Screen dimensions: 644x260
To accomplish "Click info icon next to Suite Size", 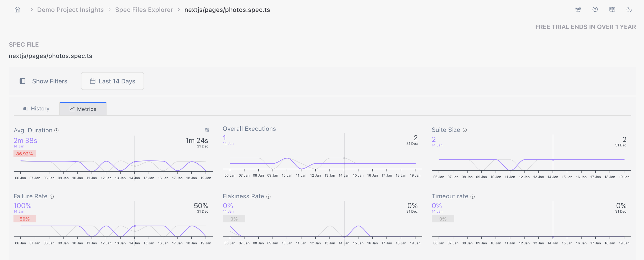I will pyautogui.click(x=464, y=130).
